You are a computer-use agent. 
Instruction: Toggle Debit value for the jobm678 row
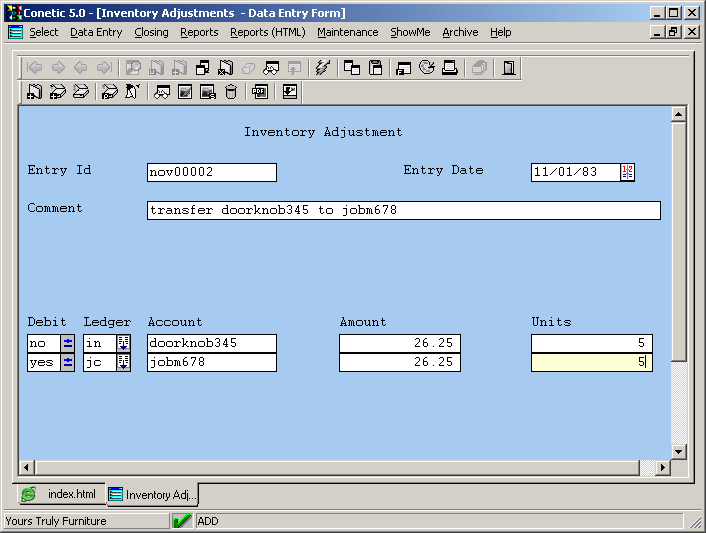coord(68,363)
